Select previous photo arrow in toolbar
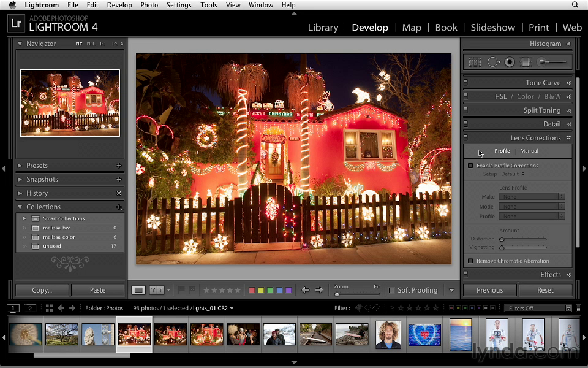Screen dimensions: 588x368 click(306, 290)
